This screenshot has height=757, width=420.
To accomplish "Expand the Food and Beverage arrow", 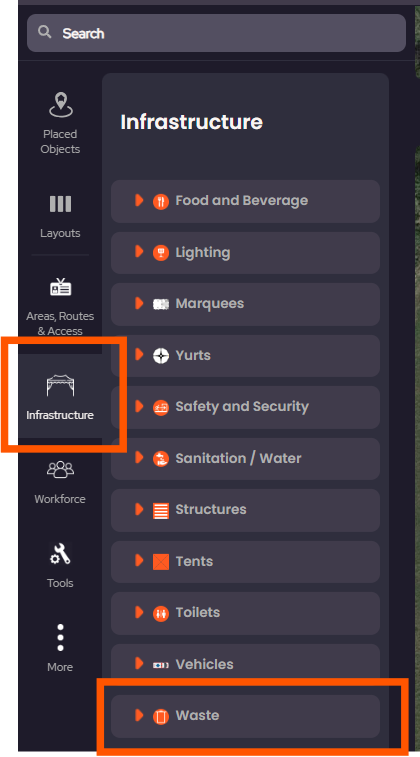I will [139, 200].
